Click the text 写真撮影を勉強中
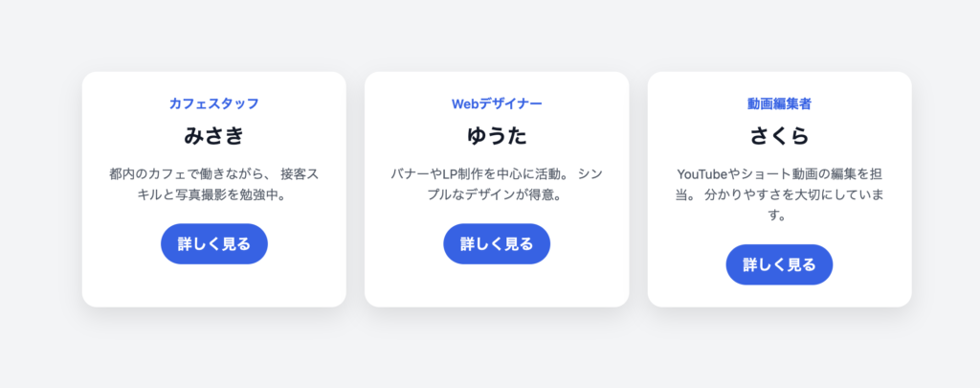 239,195
